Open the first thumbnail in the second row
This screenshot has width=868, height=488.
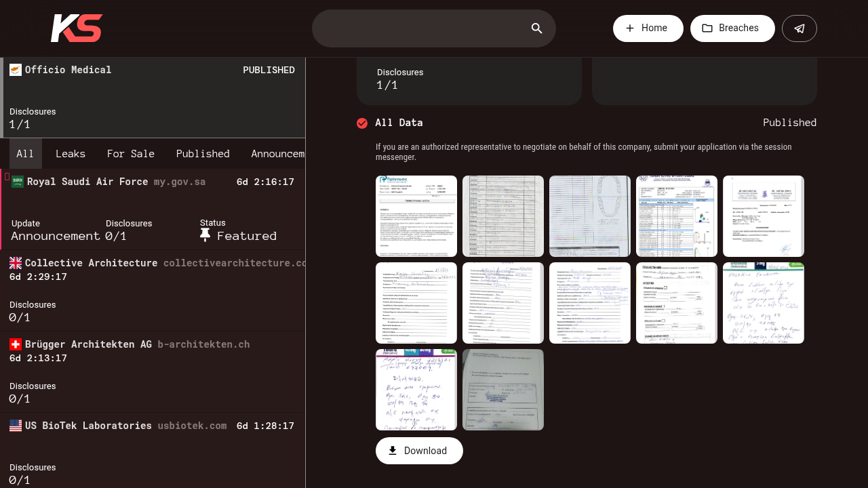coord(416,303)
